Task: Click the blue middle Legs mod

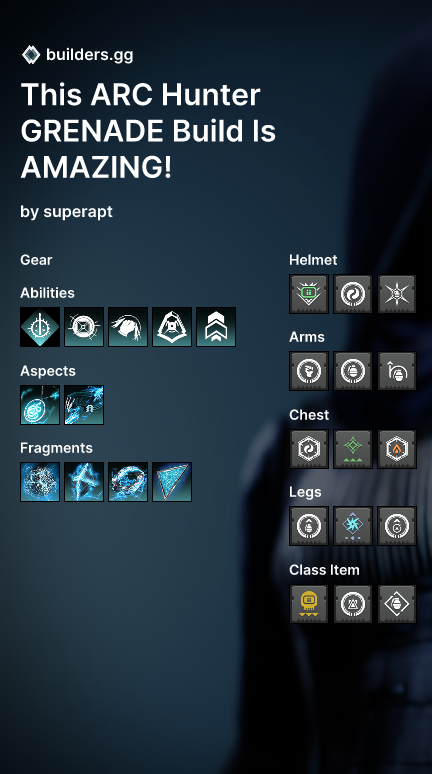Action: (353, 526)
